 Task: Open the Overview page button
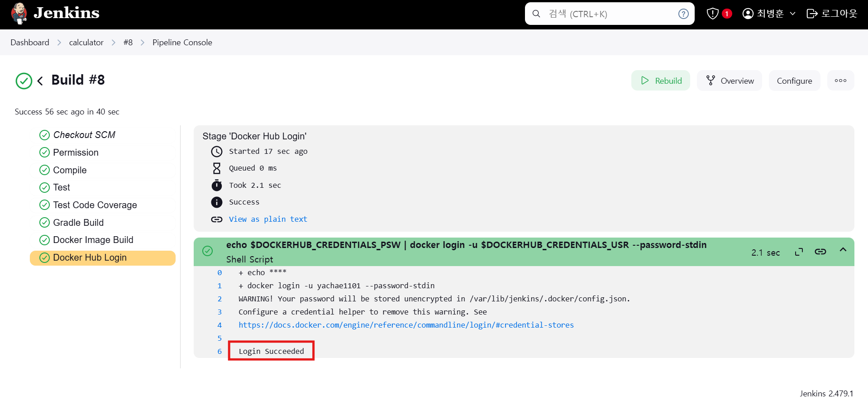tap(730, 81)
